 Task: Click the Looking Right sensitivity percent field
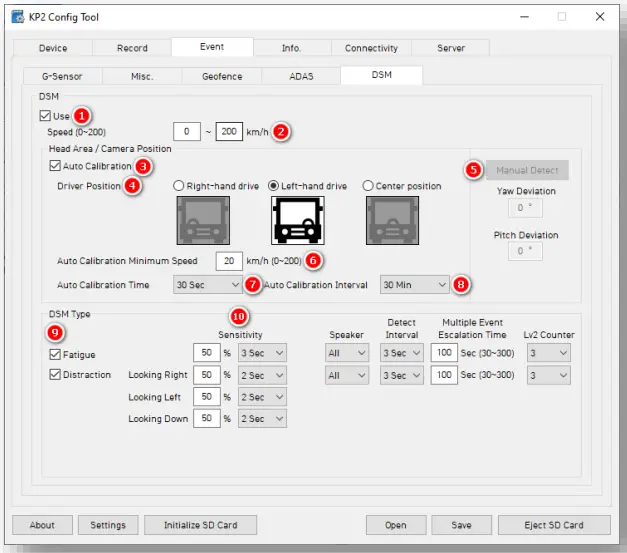pos(207,375)
